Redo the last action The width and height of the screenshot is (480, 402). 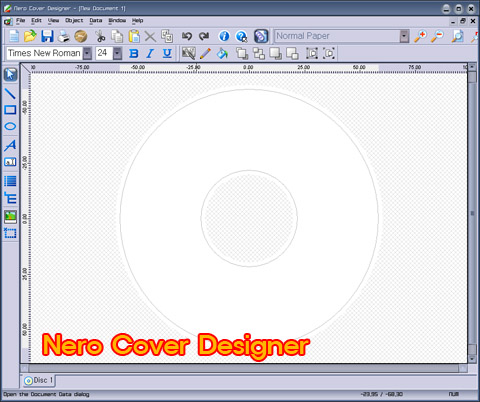(x=204, y=36)
